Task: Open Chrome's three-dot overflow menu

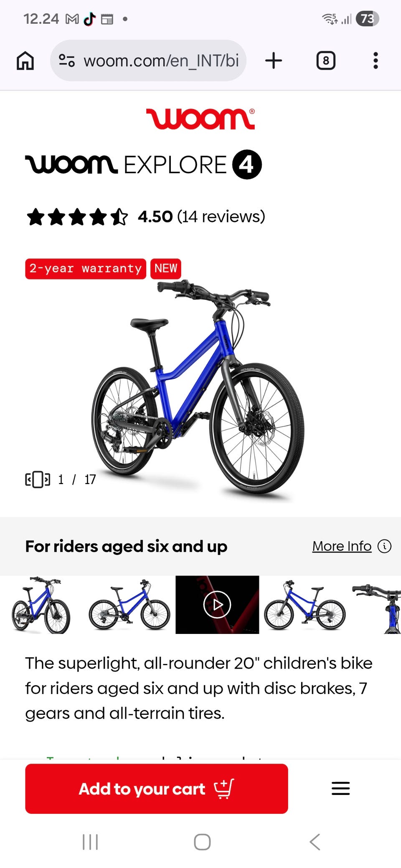Action: [x=376, y=61]
